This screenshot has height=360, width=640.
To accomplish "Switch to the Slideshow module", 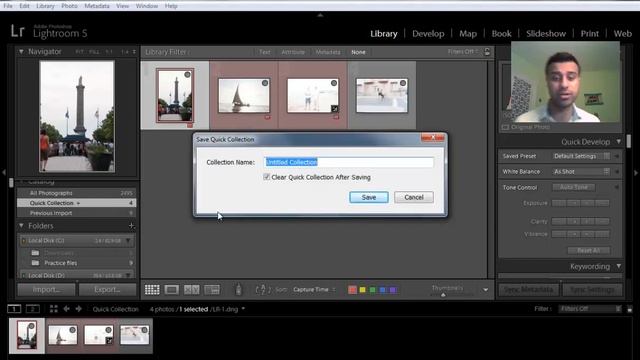I will pos(546,33).
